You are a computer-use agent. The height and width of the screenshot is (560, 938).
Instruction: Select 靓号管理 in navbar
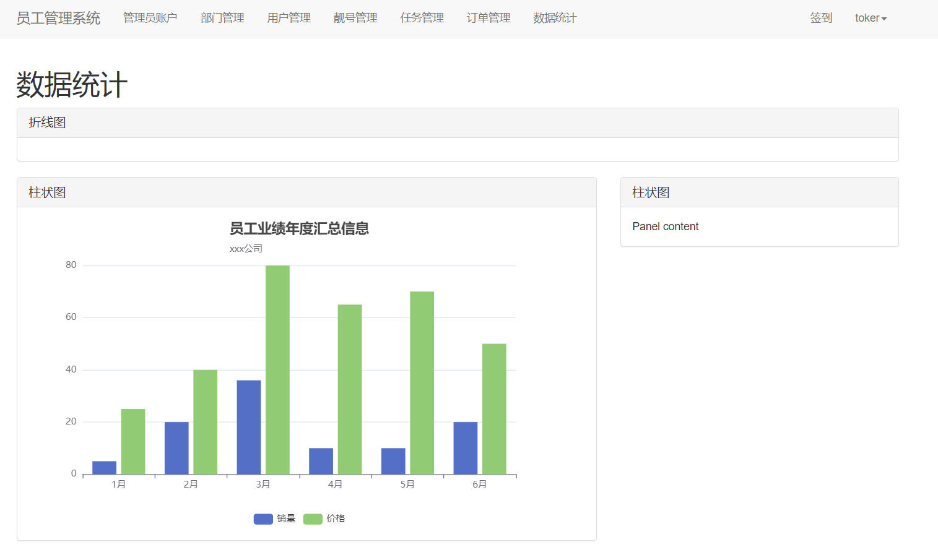click(x=355, y=18)
